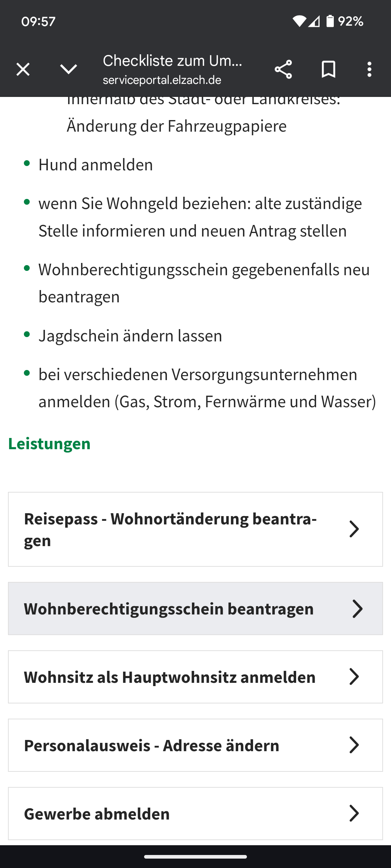
Task: Tap chevron beside Personalausweis Adresse ändern
Action: 354,745
